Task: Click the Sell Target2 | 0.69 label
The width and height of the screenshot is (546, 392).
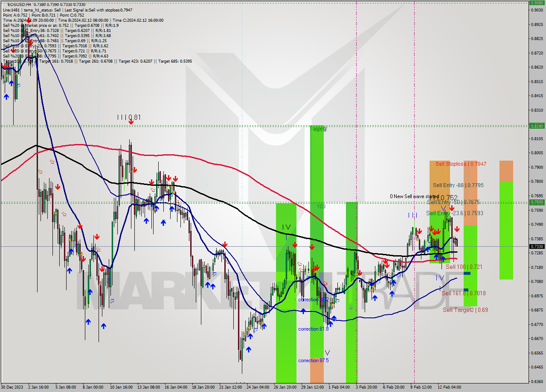Action: [x=465, y=310]
